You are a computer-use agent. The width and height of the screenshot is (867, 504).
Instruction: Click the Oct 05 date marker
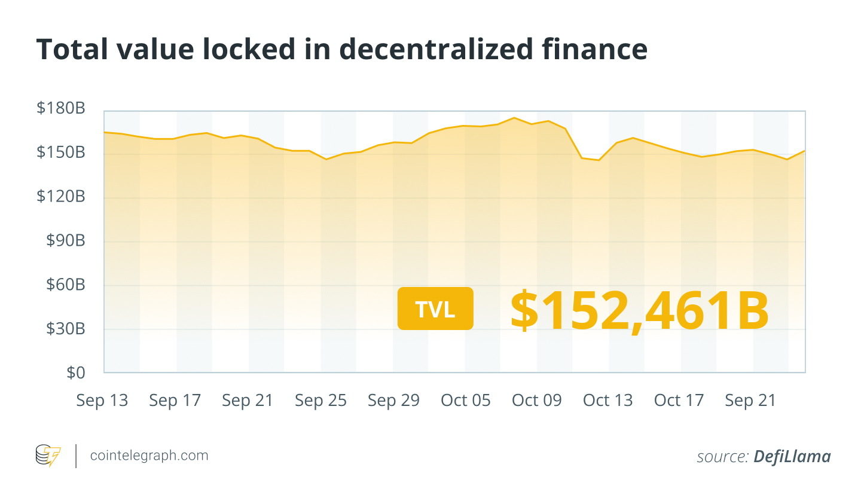(466, 401)
